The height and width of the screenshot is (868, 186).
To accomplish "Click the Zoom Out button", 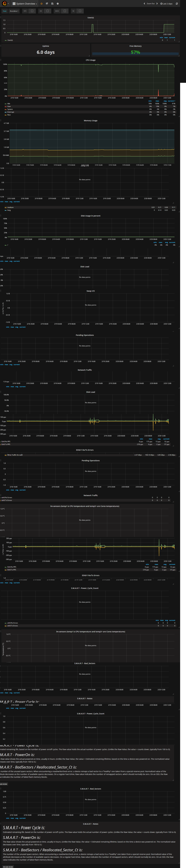I will click(x=151, y=4).
